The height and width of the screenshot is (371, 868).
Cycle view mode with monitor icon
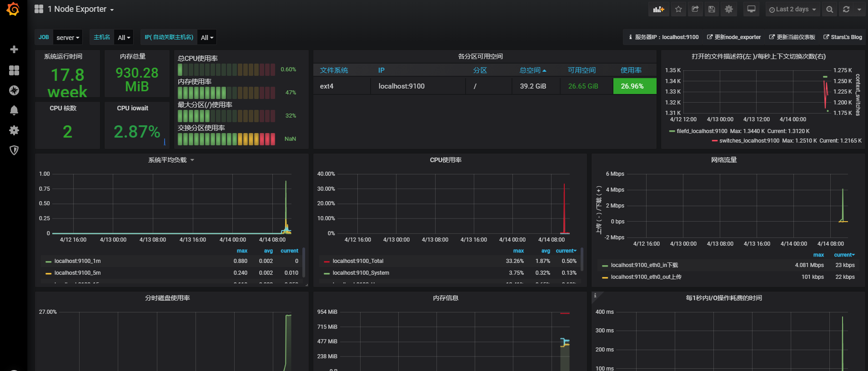752,9
